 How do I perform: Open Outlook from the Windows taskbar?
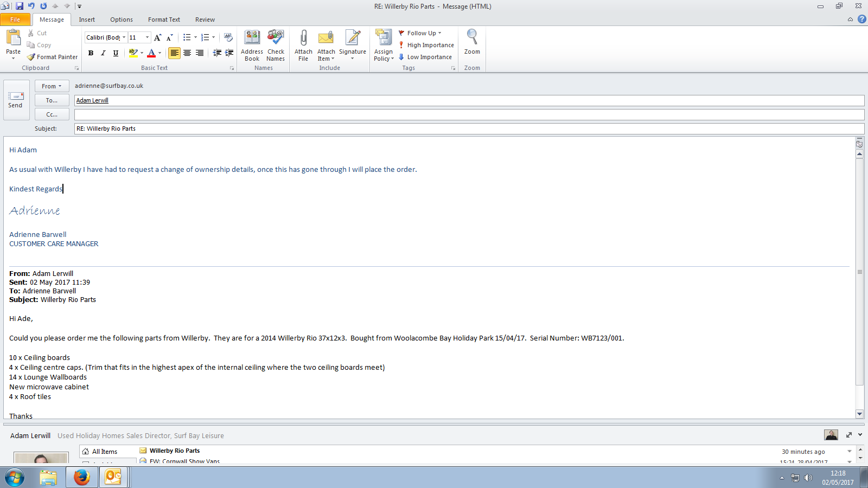(113, 477)
